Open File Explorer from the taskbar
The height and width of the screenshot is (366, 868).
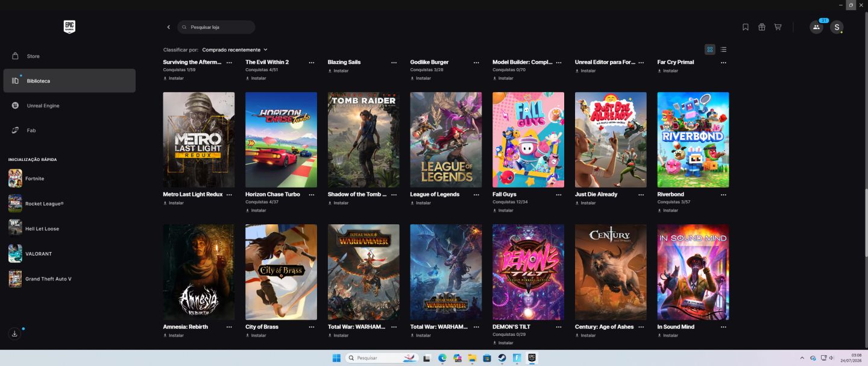[x=472, y=358]
